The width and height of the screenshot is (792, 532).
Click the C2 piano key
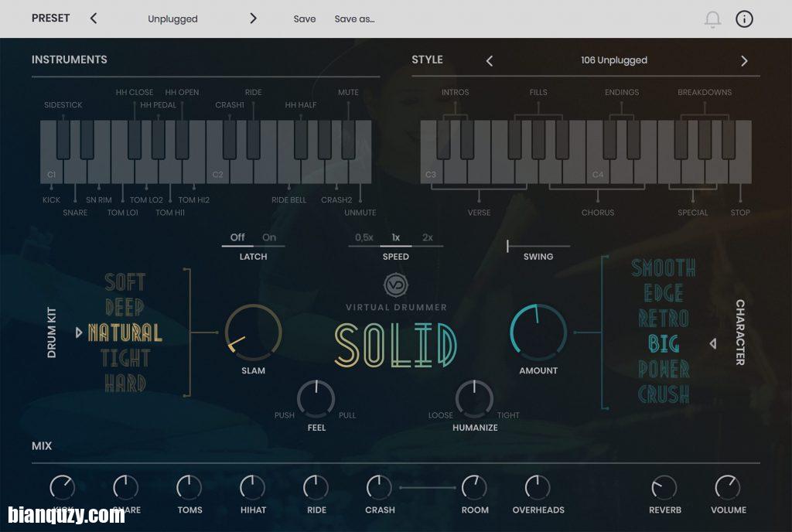[217, 172]
